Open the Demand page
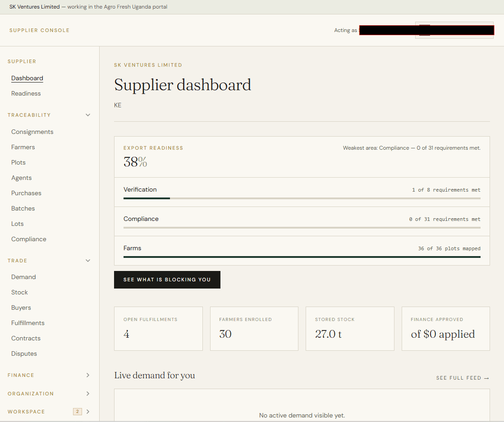This screenshot has width=504, height=422. 23,277
